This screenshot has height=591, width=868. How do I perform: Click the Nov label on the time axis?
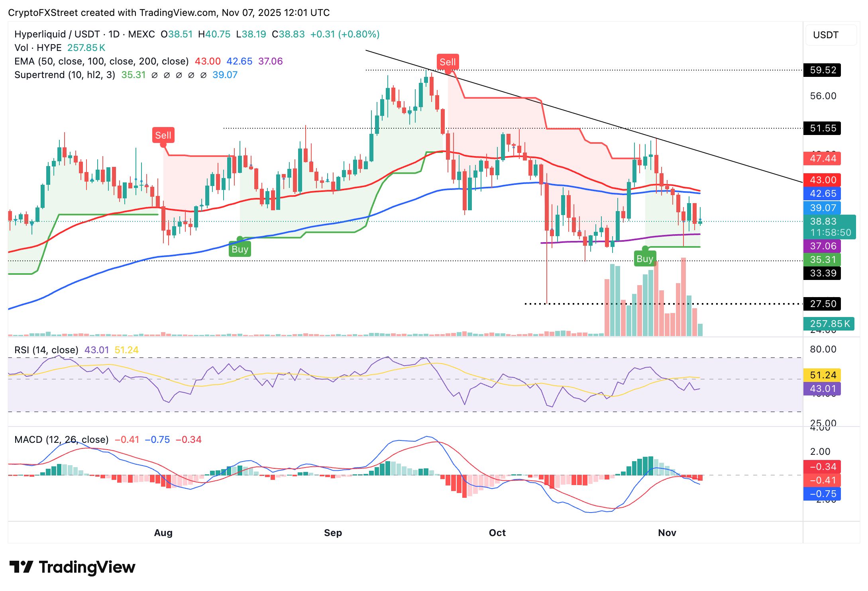click(666, 532)
